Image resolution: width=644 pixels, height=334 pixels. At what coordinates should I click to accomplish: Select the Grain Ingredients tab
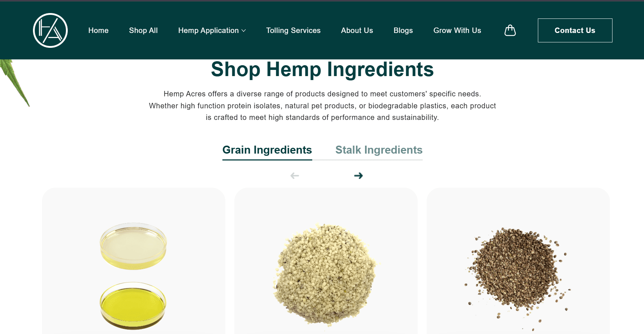tap(267, 150)
